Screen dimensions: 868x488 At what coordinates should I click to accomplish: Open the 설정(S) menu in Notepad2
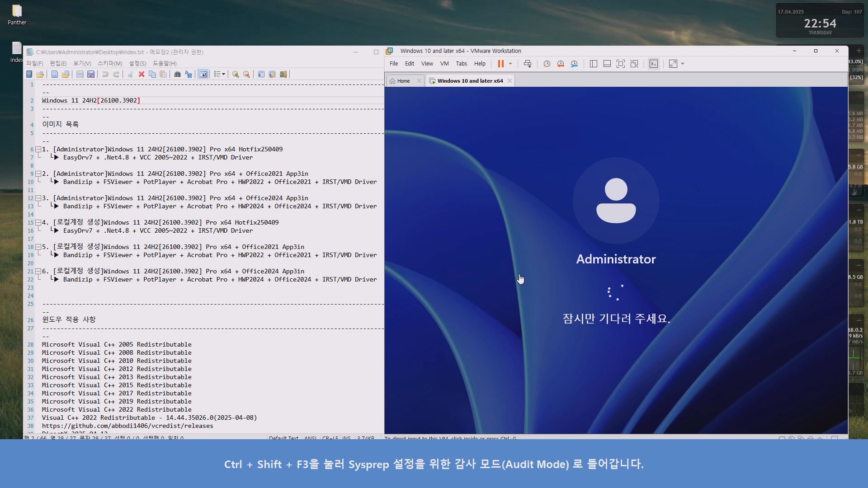coord(137,64)
